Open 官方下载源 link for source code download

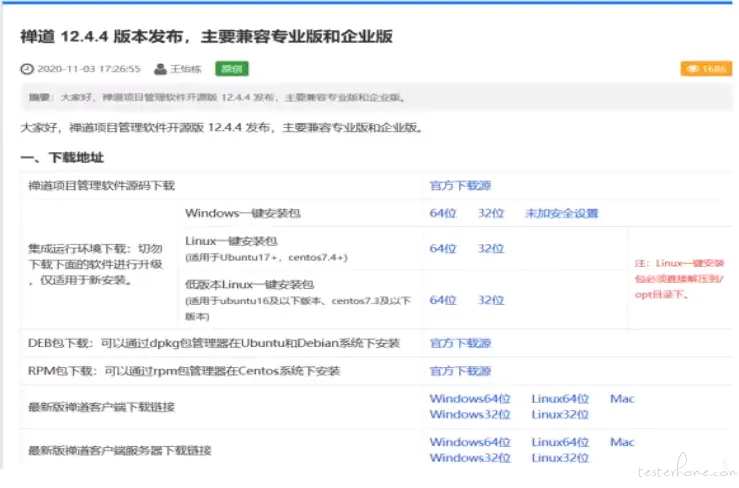coord(460,186)
